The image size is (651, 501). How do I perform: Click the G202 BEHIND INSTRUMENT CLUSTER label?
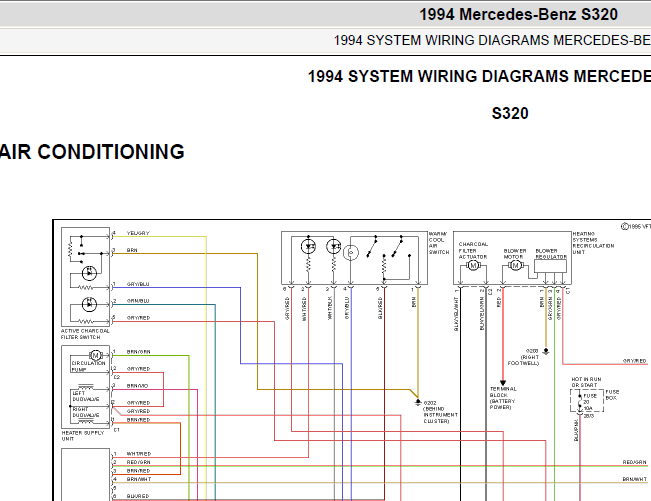click(440, 412)
